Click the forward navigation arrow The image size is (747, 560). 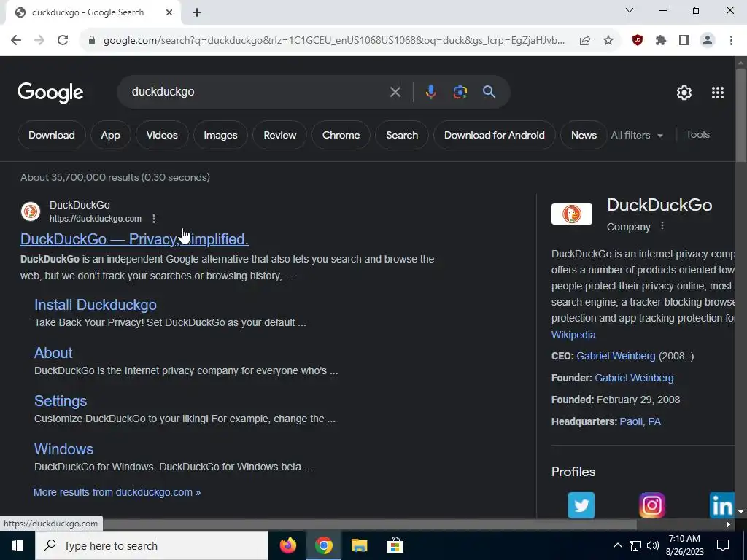click(x=39, y=41)
